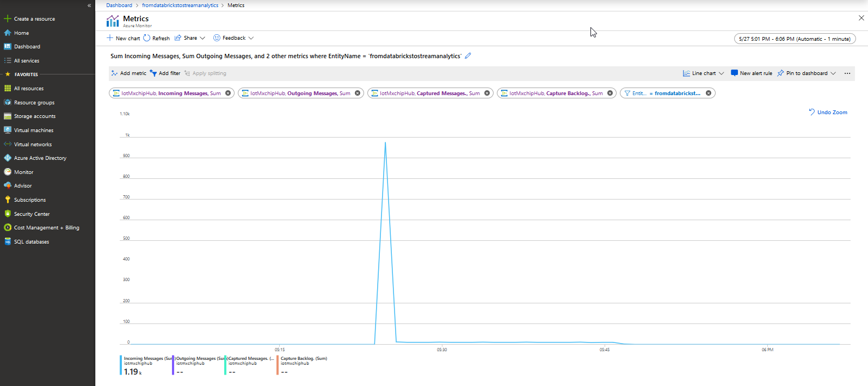The height and width of the screenshot is (386, 868).
Task: Toggle Outgoing Messages legend entry
Action: click(x=198, y=365)
